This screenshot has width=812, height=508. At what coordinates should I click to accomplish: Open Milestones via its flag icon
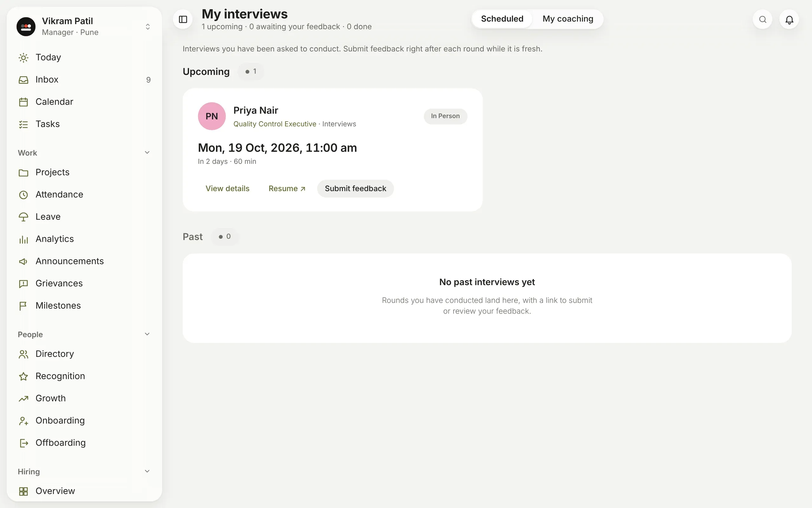click(x=23, y=306)
